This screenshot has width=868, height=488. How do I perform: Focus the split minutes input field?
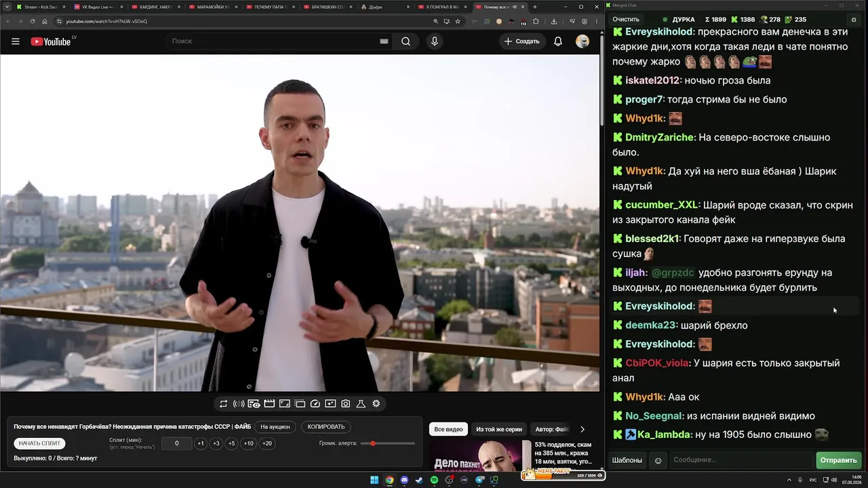[176, 443]
